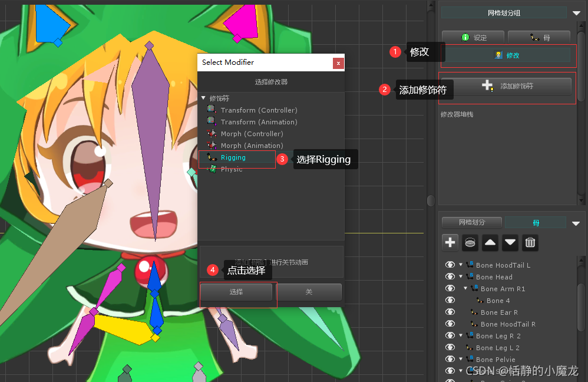Toggle visibility of Bone Head
This screenshot has width=588, height=382.
(450, 276)
